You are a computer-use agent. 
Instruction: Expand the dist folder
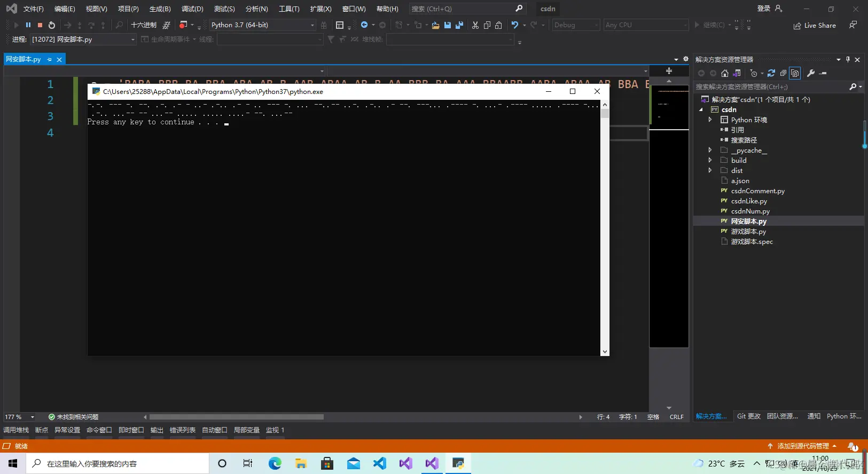pos(710,170)
